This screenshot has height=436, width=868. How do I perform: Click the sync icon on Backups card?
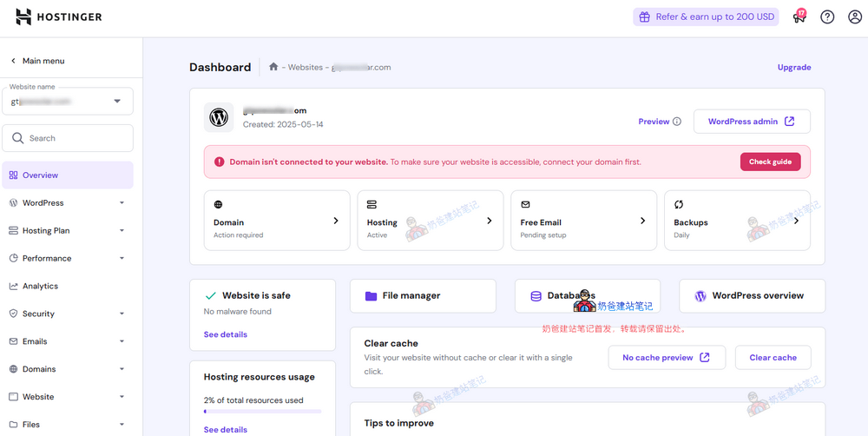click(679, 204)
